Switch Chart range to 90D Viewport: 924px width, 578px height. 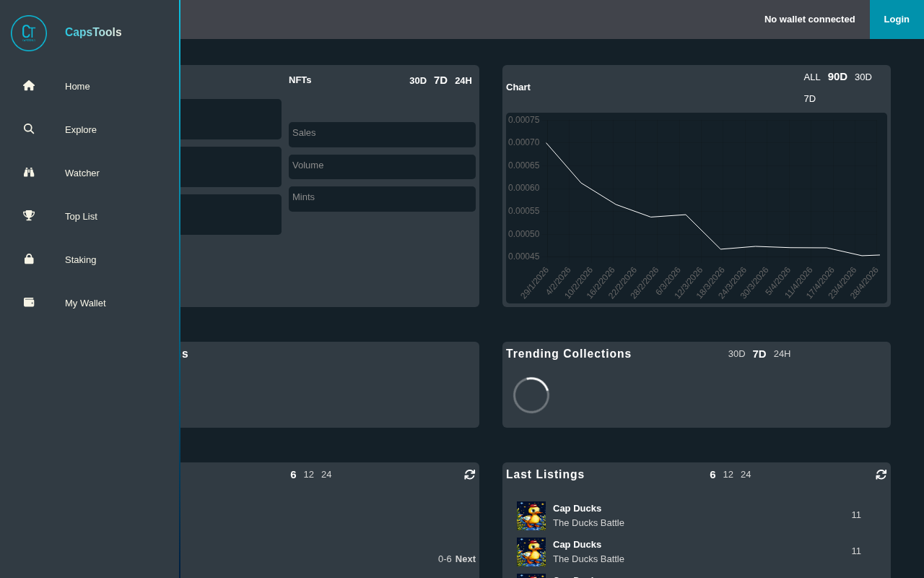point(837,77)
